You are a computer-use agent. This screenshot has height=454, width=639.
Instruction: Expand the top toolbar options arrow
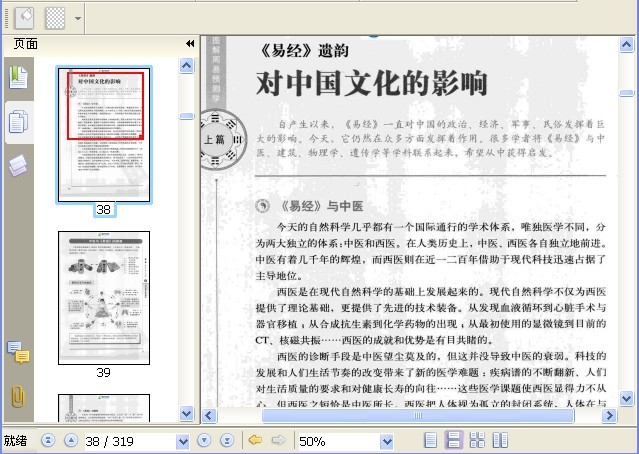tap(77, 18)
